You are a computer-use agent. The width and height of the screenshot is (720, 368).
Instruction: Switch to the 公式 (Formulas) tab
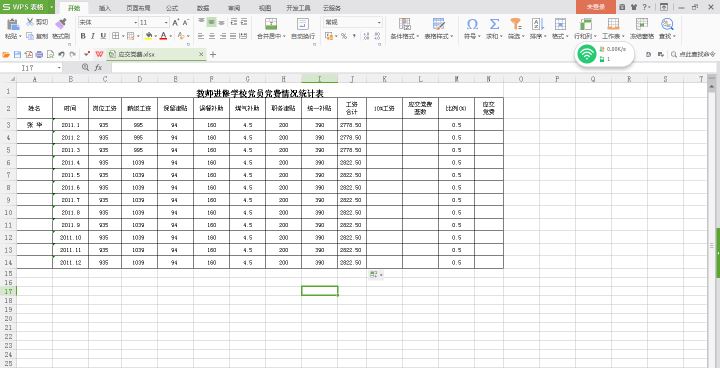click(172, 8)
